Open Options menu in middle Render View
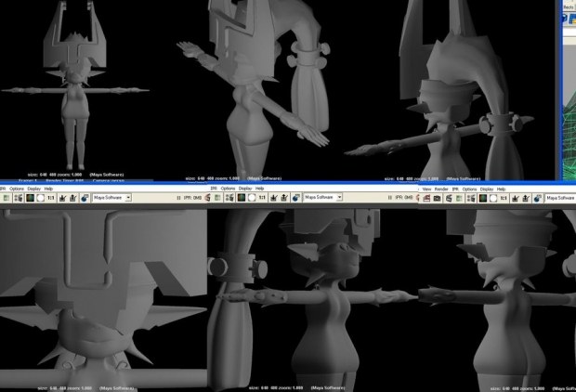This screenshot has width=576, height=392. (229, 189)
